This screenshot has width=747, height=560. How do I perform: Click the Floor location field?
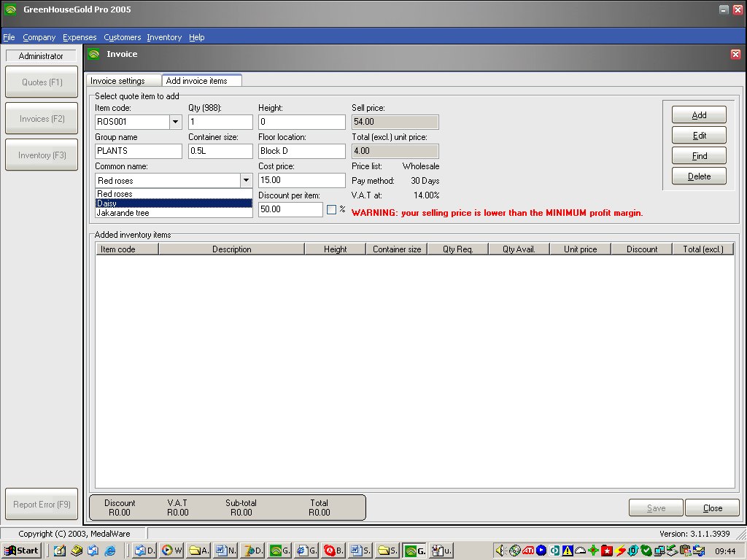(x=301, y=151)
